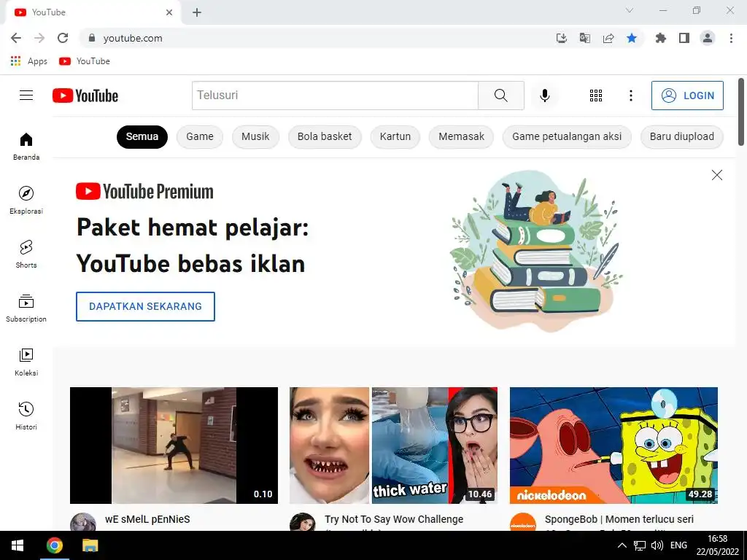The width and height of the screenshot is (747, 560).
Task: Open the YouTube bookmark in bookmarks bar
Action: pos(85,61)
